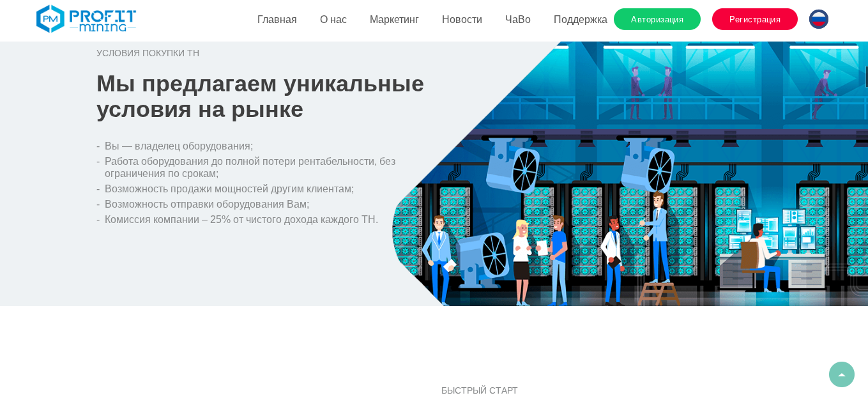Click the green Авторизация button
The width and height of the screenshot is (868, 400).
click(x=657, y=19)
